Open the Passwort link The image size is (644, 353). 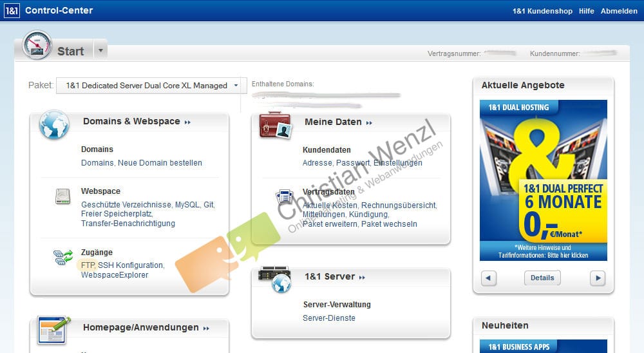pos(353,163)
